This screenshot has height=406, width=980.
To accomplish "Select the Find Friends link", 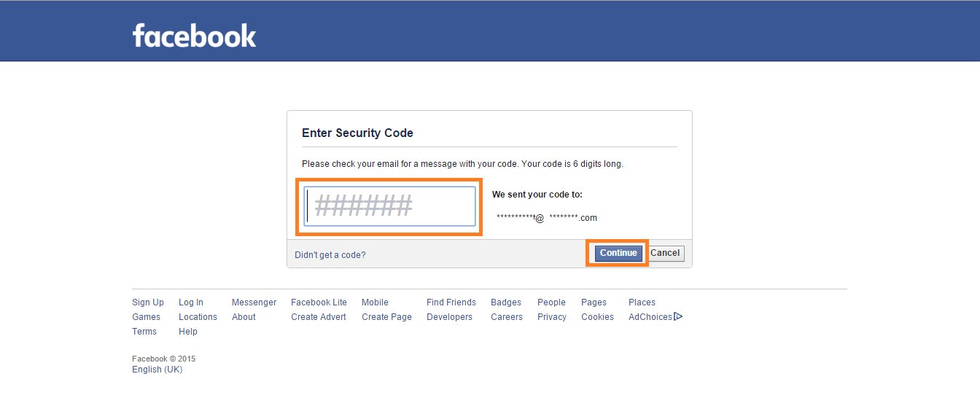I will tap(451, 302).
